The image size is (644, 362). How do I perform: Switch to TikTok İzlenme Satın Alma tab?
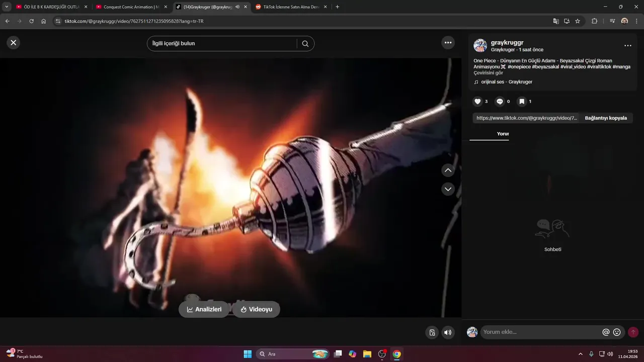tap(290, 7)
